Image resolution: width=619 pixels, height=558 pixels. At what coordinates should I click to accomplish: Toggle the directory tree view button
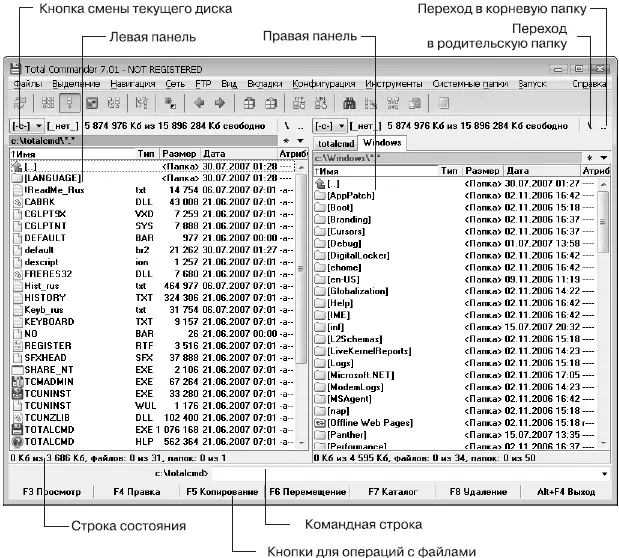point(114,103)
